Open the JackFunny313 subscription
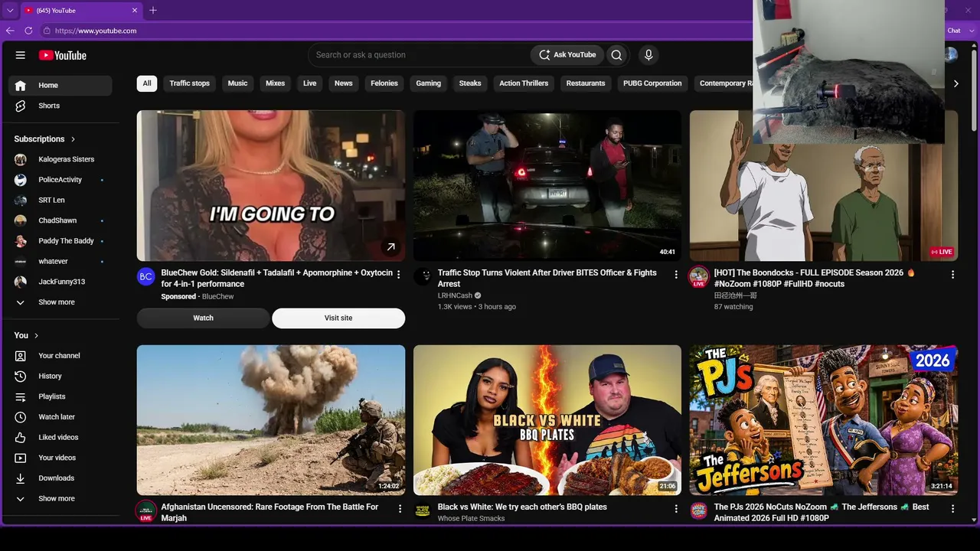The image size is (980, 551). pyautogui.click(x=60, y=282)
